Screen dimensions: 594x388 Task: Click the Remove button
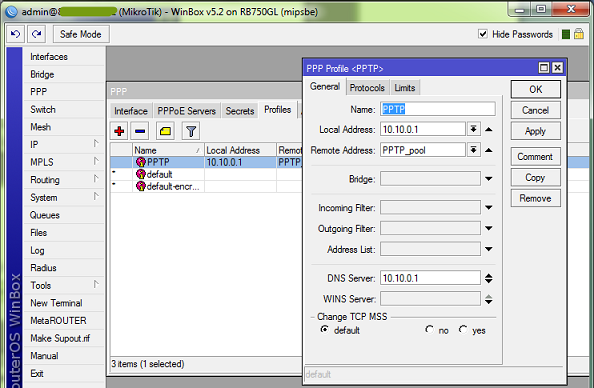click(x=535, y=198)
